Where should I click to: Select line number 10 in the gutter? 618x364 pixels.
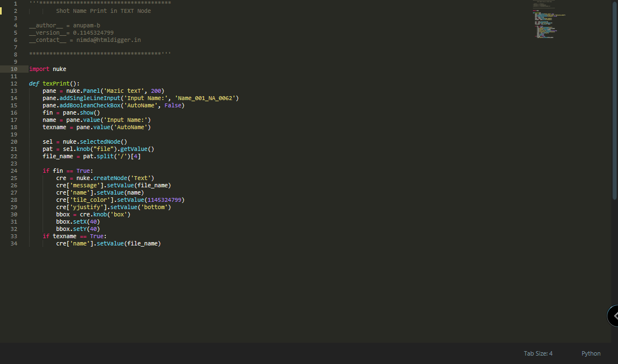14,69
